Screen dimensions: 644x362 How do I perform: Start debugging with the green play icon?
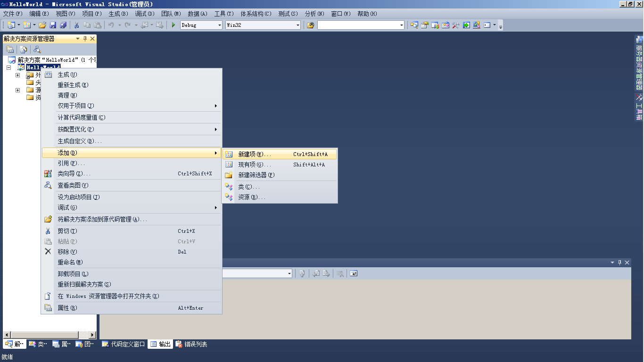[173, 25]
